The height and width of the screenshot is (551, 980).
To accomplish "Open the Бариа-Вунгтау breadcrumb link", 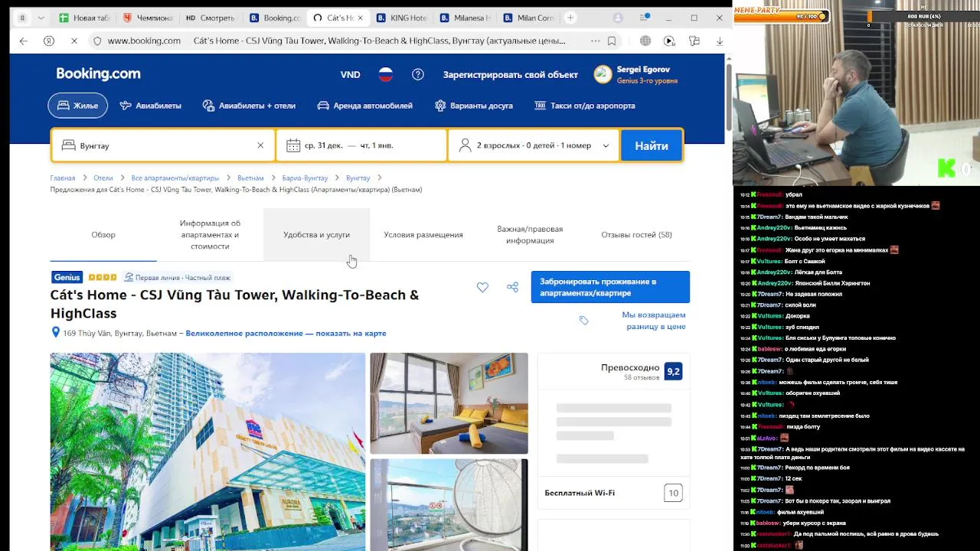I will click(305, 178).
